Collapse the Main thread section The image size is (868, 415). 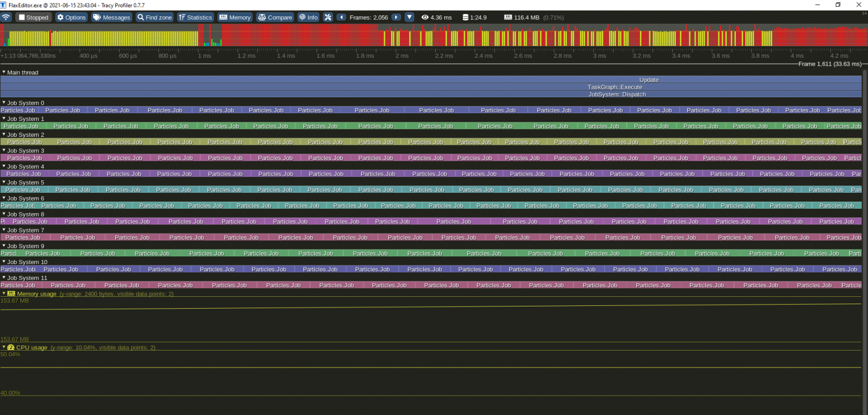[x=3, y=72]
